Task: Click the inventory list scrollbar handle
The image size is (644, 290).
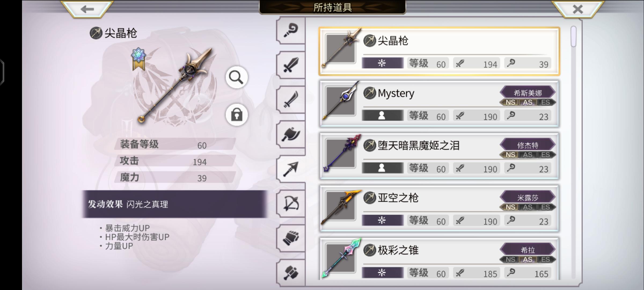Action: pyautogui.click(x=573, y=36)
